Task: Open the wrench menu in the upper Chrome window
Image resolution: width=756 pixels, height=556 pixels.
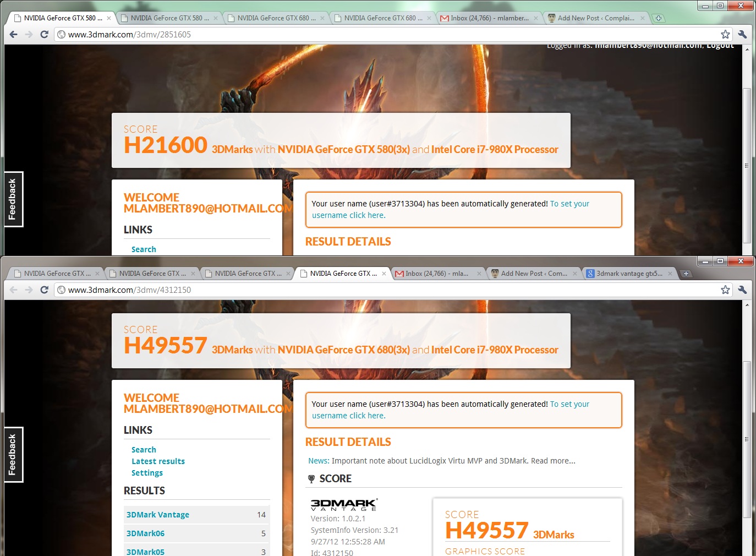Action: pos(742,34)
